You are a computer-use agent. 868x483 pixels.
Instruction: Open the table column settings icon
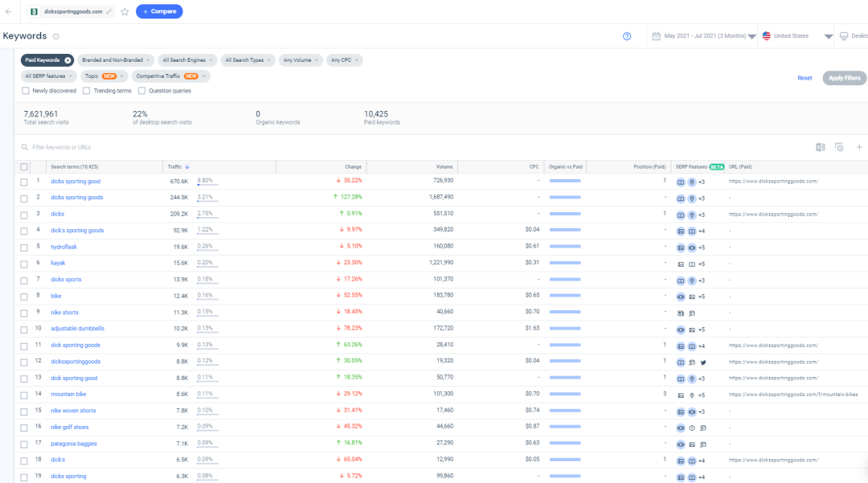click(839, 147)
